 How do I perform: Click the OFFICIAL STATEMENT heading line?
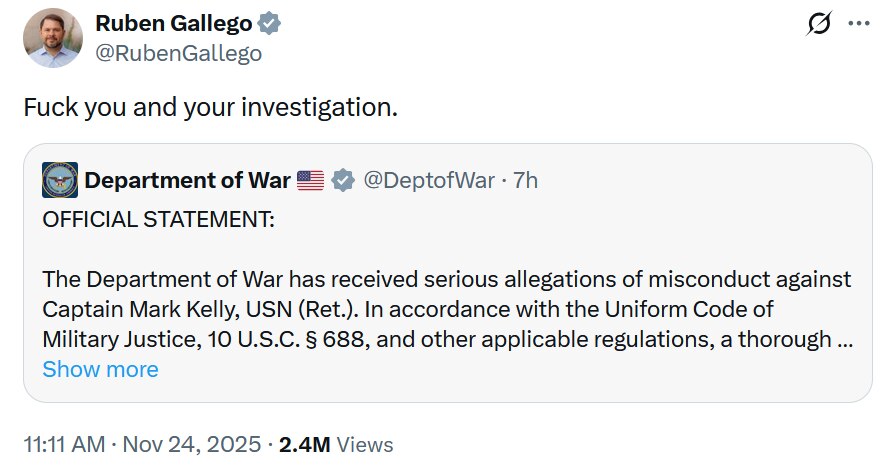click(x=158, y=219)
